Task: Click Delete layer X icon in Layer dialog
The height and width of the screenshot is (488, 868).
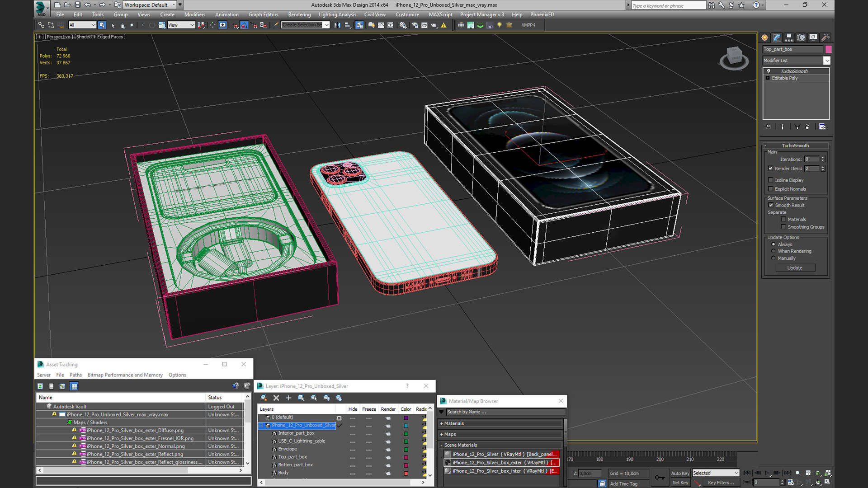Action: point(276,398)
